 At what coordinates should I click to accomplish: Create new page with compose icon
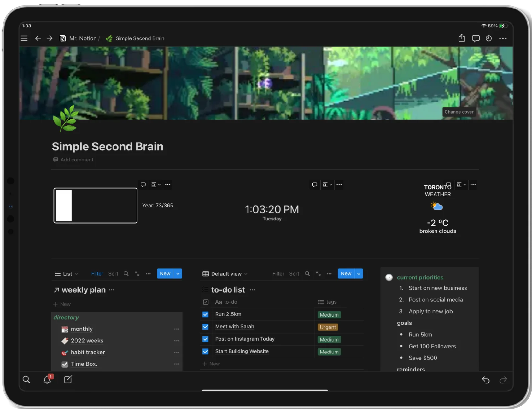pos(68,379)
